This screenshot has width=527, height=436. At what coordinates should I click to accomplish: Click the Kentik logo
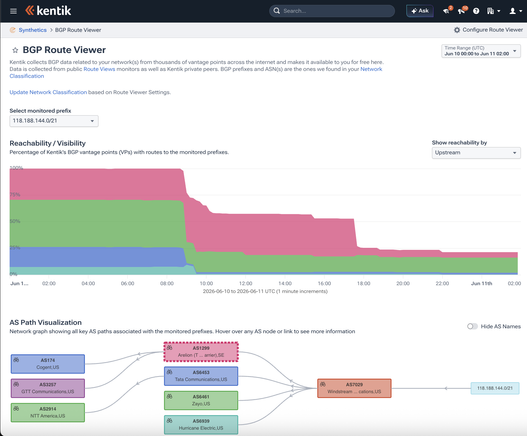coord(48,11)
